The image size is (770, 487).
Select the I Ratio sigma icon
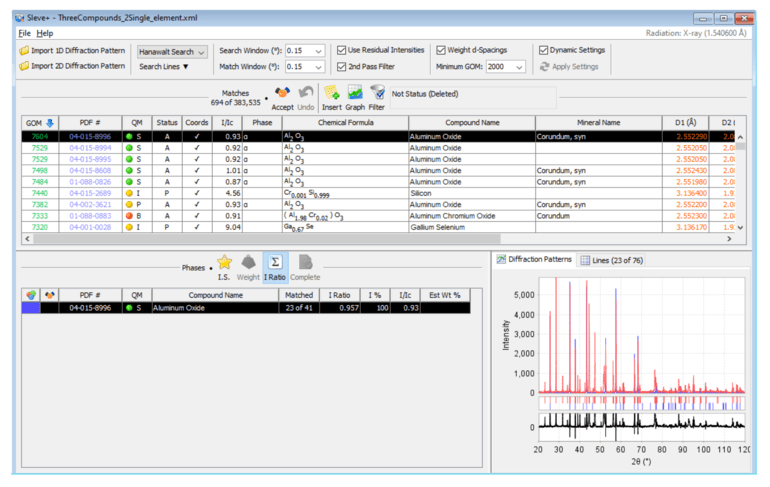tap(274, 263)
